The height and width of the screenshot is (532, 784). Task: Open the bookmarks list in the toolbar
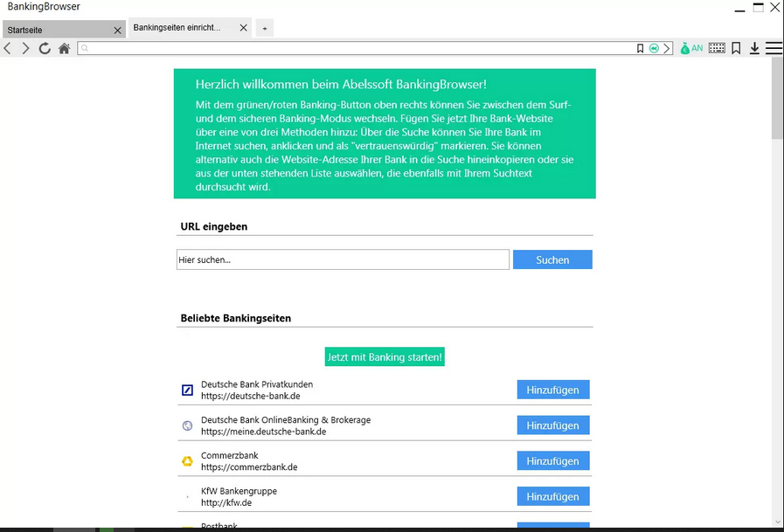(x=736, y=48)
